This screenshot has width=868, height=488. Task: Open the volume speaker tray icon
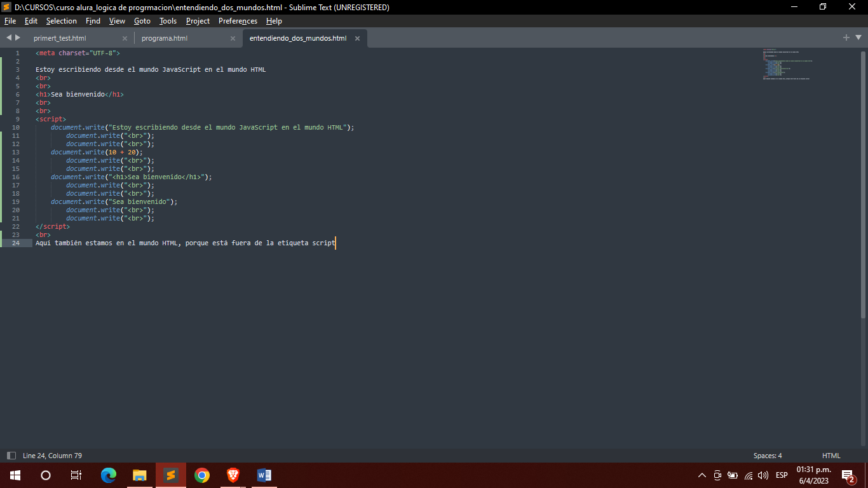[763, 475]
